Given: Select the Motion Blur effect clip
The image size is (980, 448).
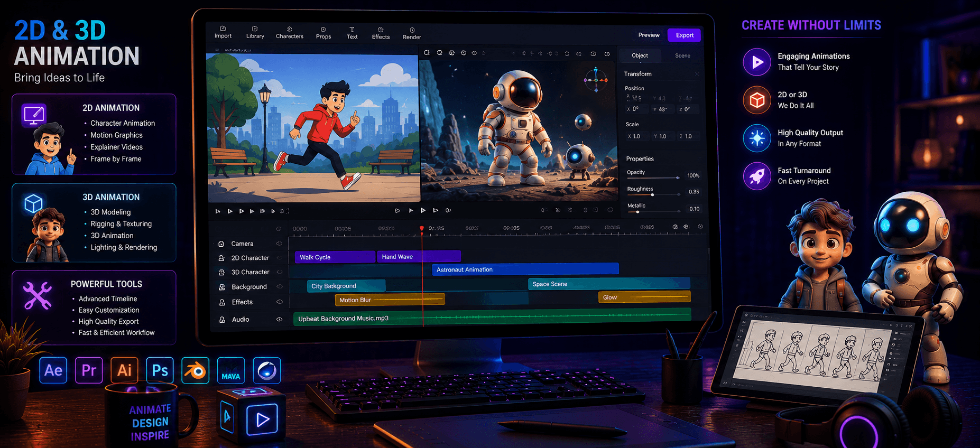Looking at the screenshot, I should [x=390, y=300].
